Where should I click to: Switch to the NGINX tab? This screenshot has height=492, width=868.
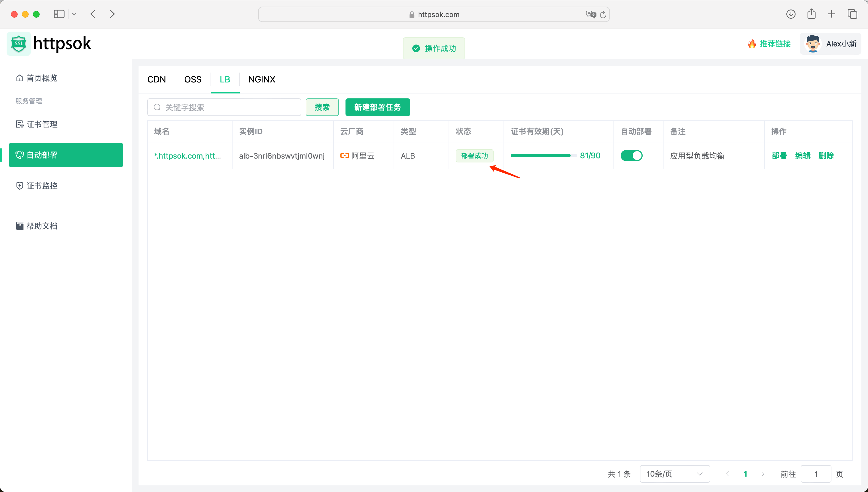pos(262,79)
